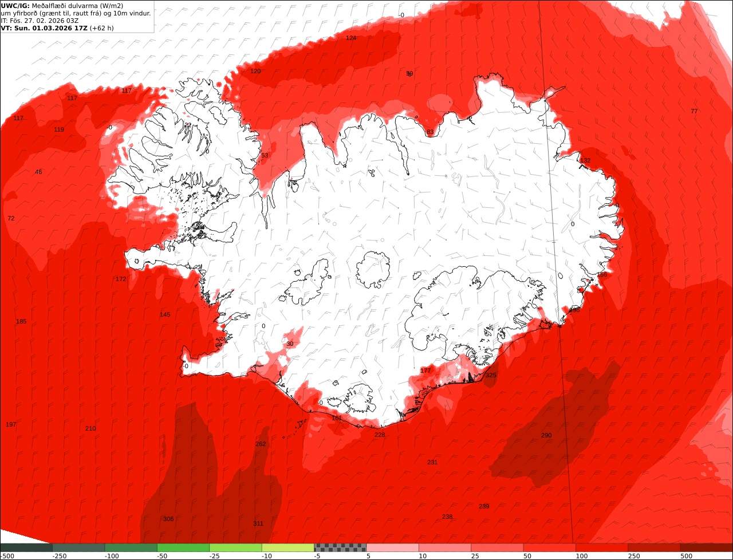Click the map value 231
This screenshot has width=733, height=560.
click(432, 462)
